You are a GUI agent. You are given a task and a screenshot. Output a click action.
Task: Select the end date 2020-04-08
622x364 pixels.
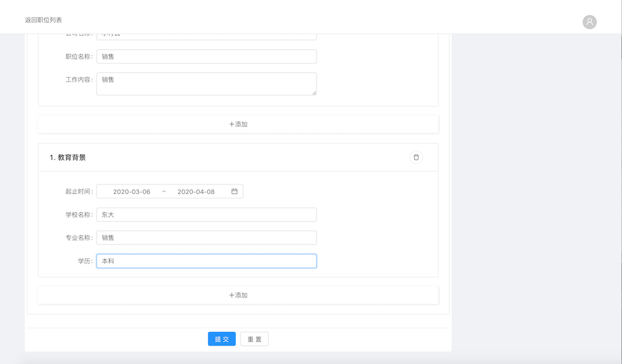(x=196, y=192)
